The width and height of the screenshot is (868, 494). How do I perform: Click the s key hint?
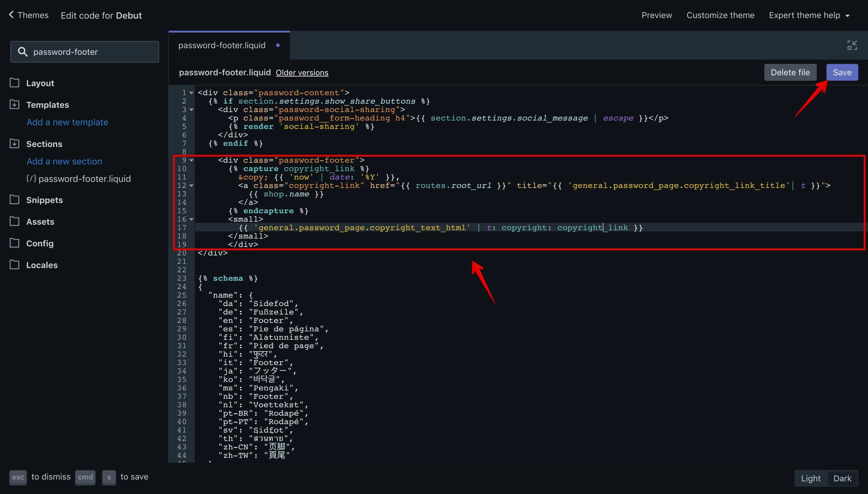coord(109,477)
